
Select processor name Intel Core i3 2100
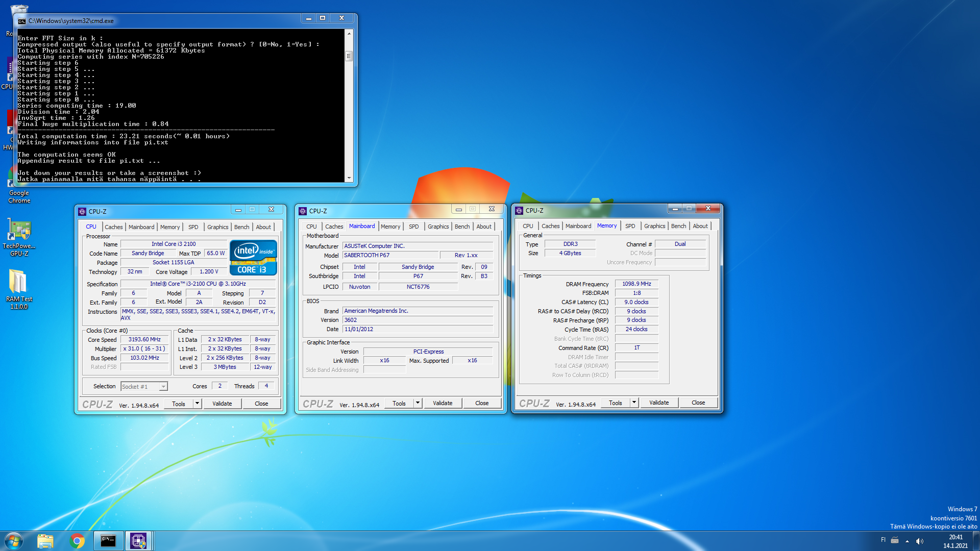click(x=174, y=244)
